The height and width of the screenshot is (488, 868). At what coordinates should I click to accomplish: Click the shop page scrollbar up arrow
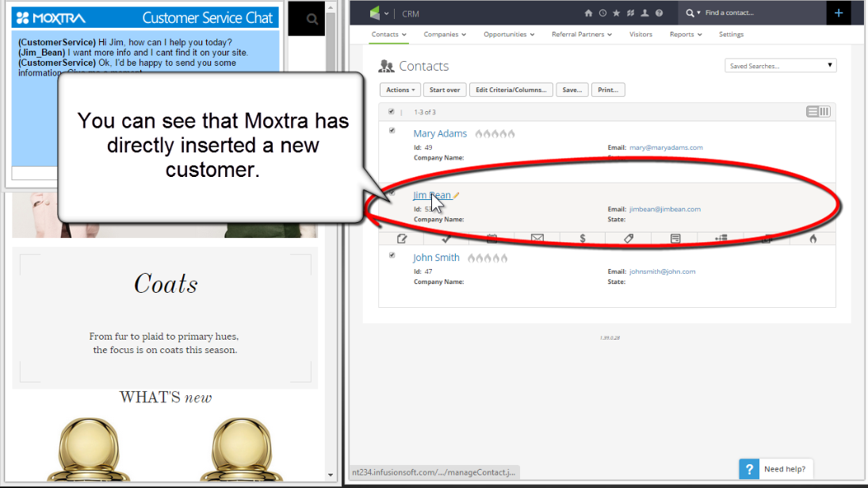(x=331, y=6)
